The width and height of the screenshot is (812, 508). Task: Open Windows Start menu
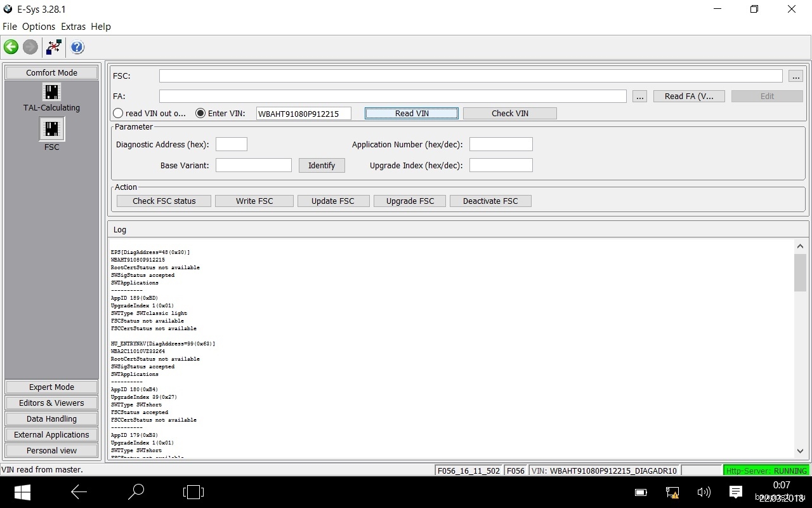(23, 492)
